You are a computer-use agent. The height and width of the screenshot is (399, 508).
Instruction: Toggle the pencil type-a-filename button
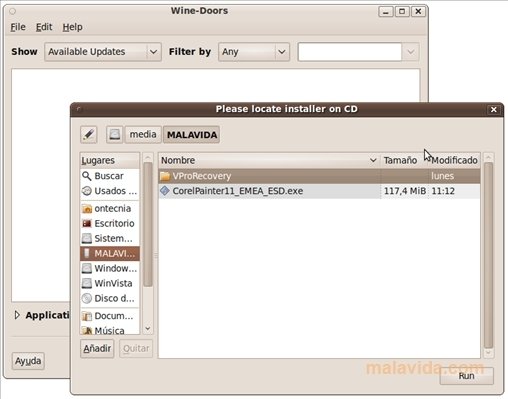pos(89,135)
